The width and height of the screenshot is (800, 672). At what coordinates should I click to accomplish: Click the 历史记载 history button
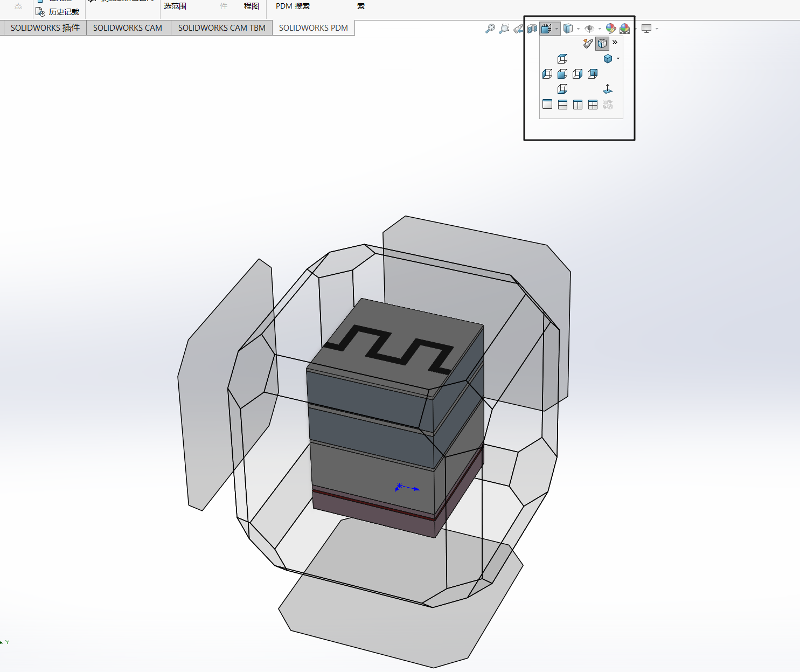point(58,12)
